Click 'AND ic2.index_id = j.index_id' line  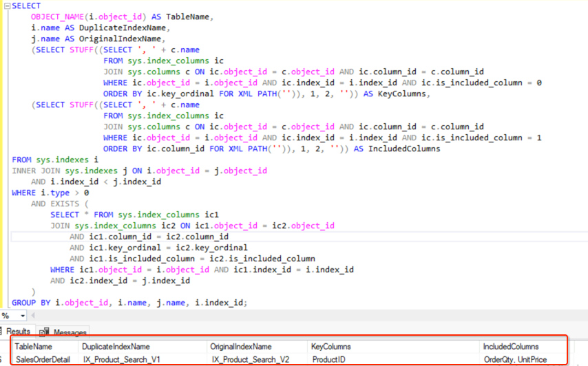coord(120,281)
